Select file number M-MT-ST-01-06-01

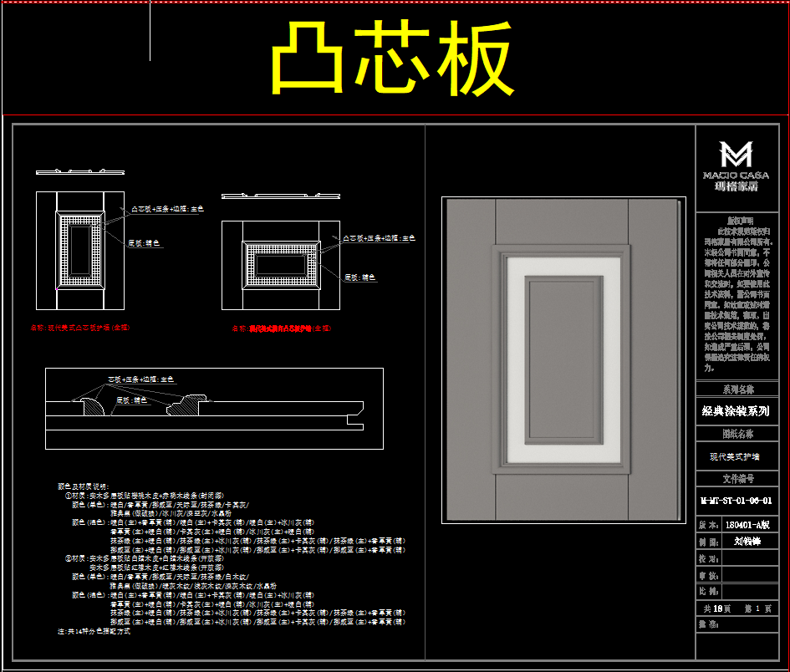(736, 501)
